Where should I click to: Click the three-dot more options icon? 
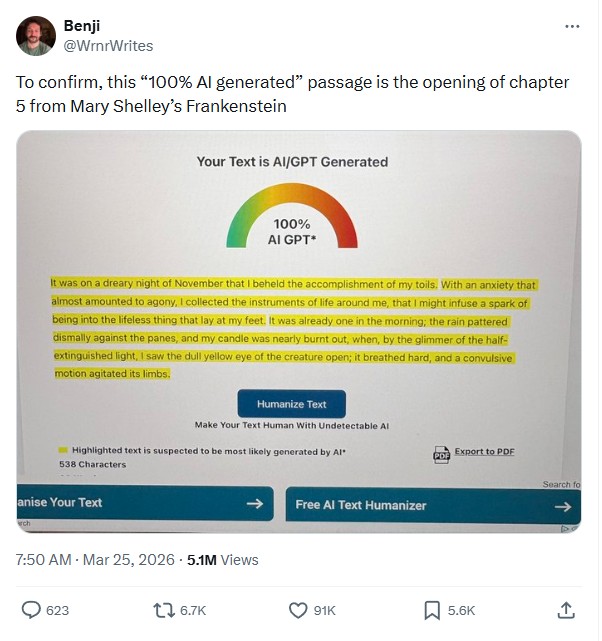click(x=572, y=27)
